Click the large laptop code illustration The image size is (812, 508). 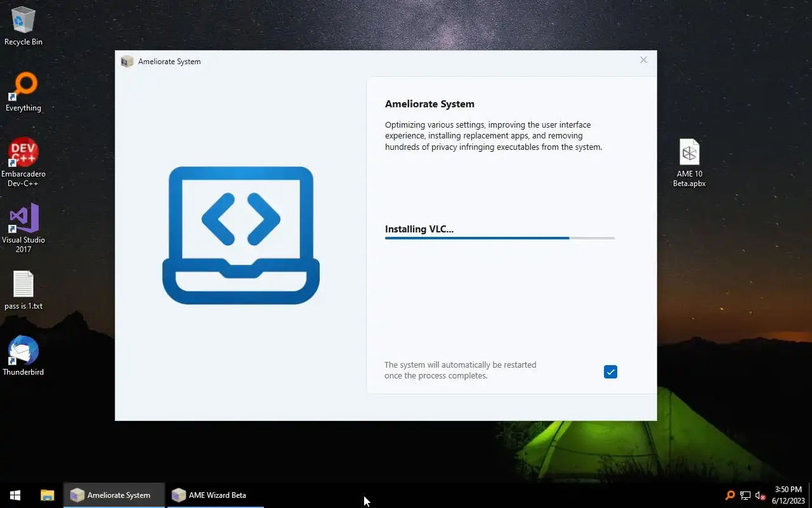[241, 235]
